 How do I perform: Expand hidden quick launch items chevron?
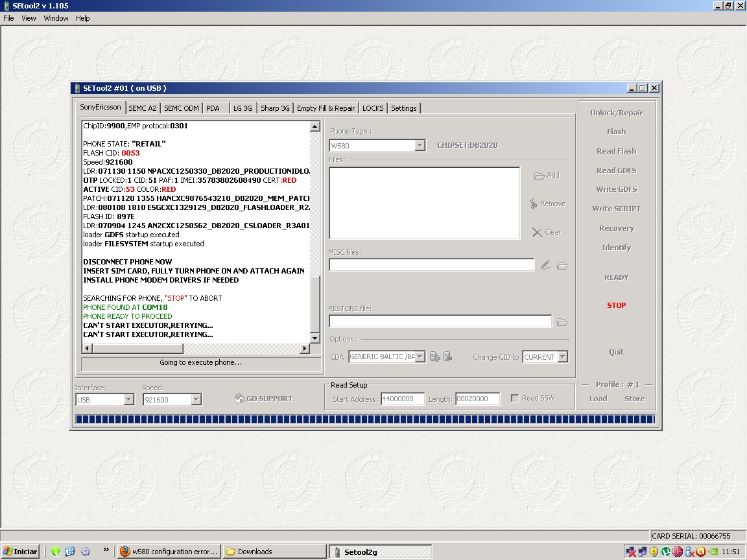106,550
